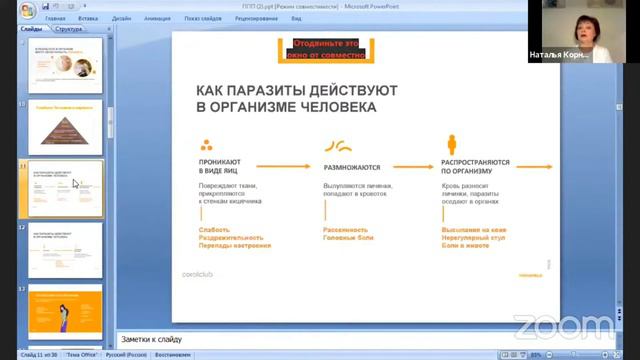Click the coralclub logo on slide
640x360 pixels.
[x=197, y=274]
